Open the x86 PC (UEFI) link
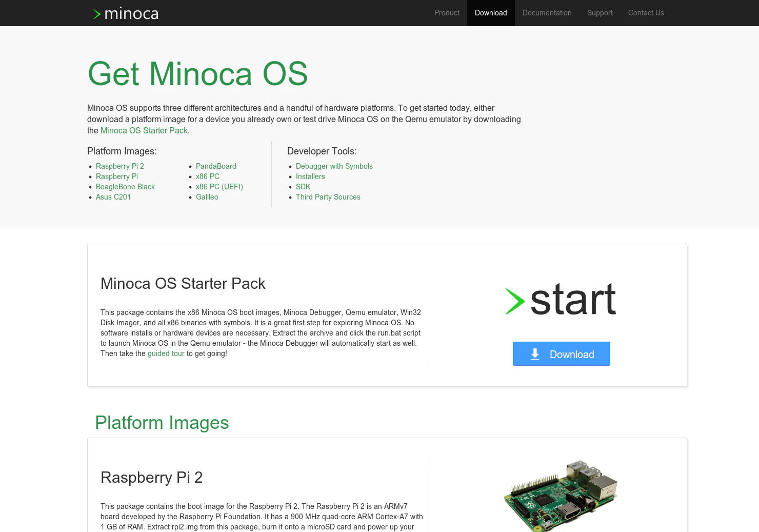 (x=219, y=187)
